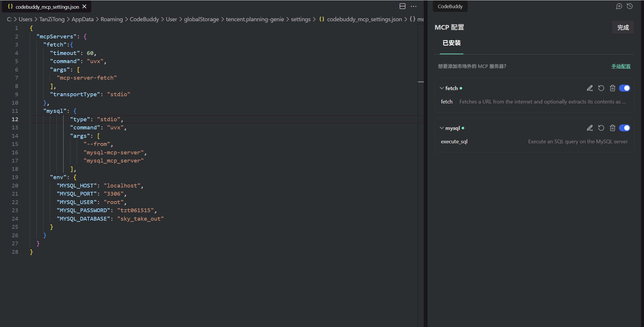
Task: Disable the fetch server toggle
Action: (625, 88)
